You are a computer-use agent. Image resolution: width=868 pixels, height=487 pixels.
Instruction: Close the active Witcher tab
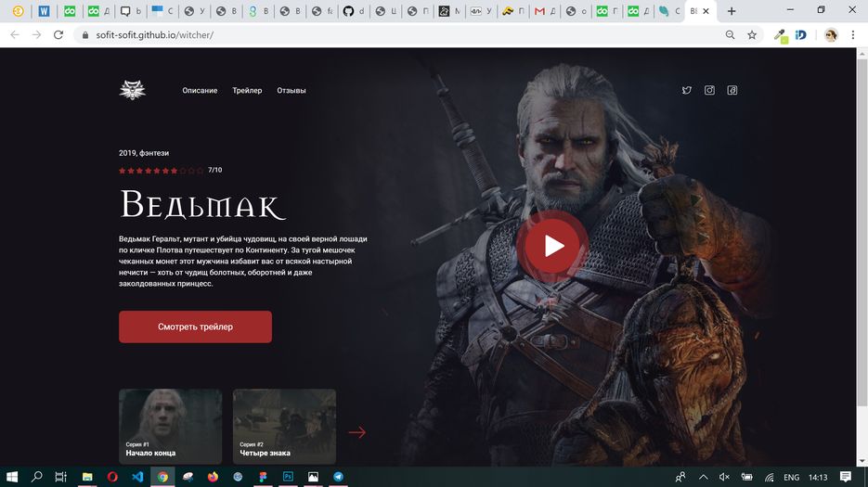point(706,11)
